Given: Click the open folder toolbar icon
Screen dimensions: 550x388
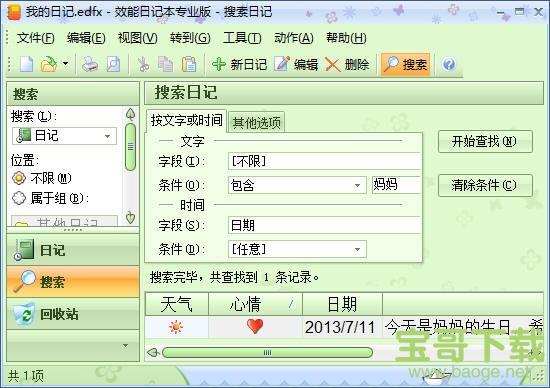Looking at the screenshot, I should pos(49,65).
